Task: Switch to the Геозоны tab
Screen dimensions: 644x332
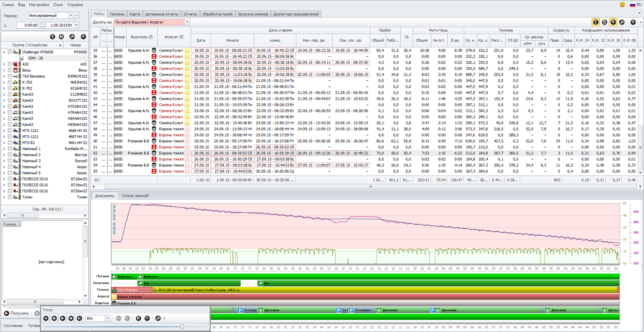Action: 117,14
